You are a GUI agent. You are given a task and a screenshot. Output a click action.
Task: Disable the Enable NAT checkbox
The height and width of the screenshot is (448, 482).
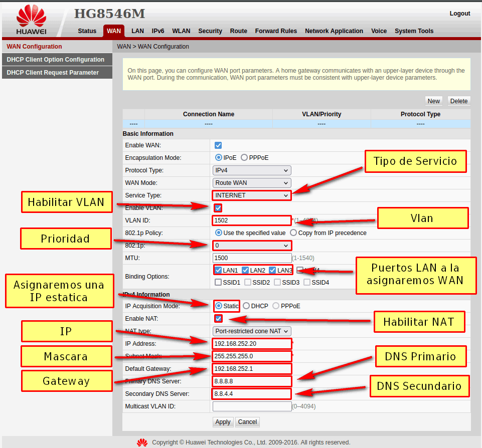point(218,318)
